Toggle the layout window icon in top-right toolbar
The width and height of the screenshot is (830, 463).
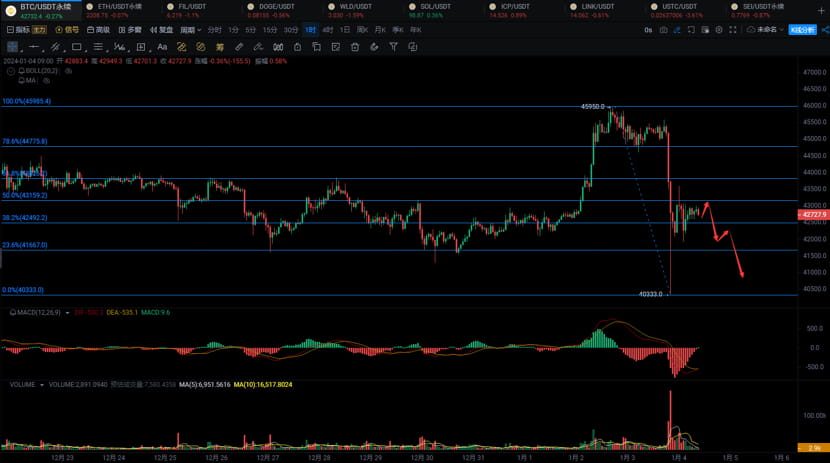(x=691, y=30)
